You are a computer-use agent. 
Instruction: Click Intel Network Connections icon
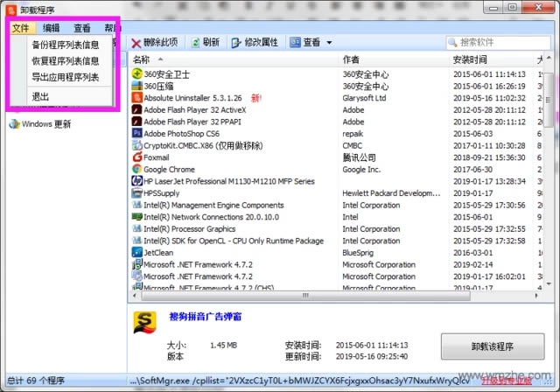(137, 217)
